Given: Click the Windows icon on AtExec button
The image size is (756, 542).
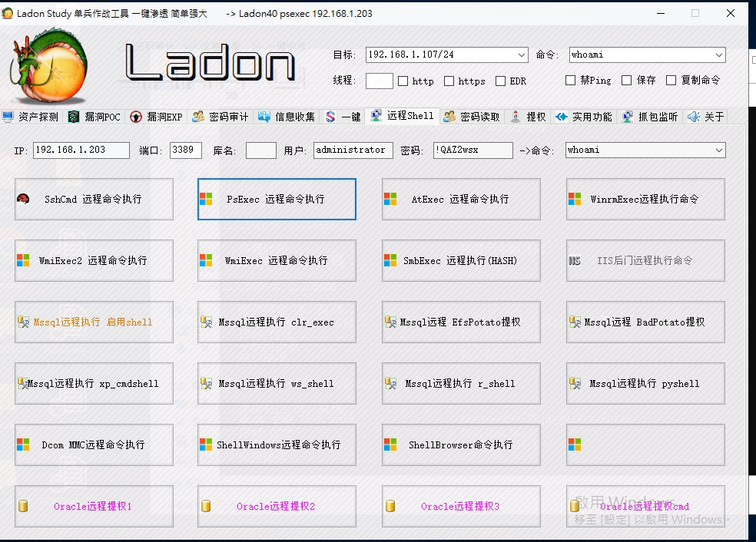Looking at the screenshot, I should coord(390,199).
